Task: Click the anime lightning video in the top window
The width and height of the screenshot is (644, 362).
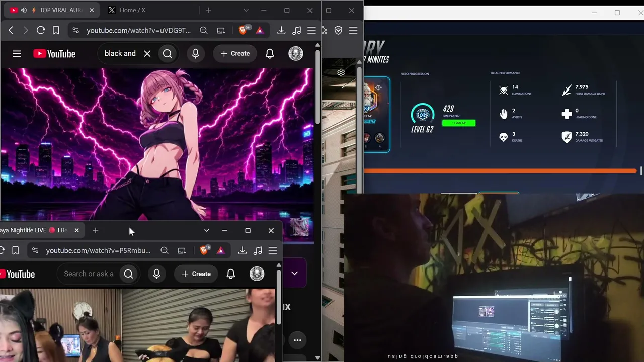Action: [157, 144]
